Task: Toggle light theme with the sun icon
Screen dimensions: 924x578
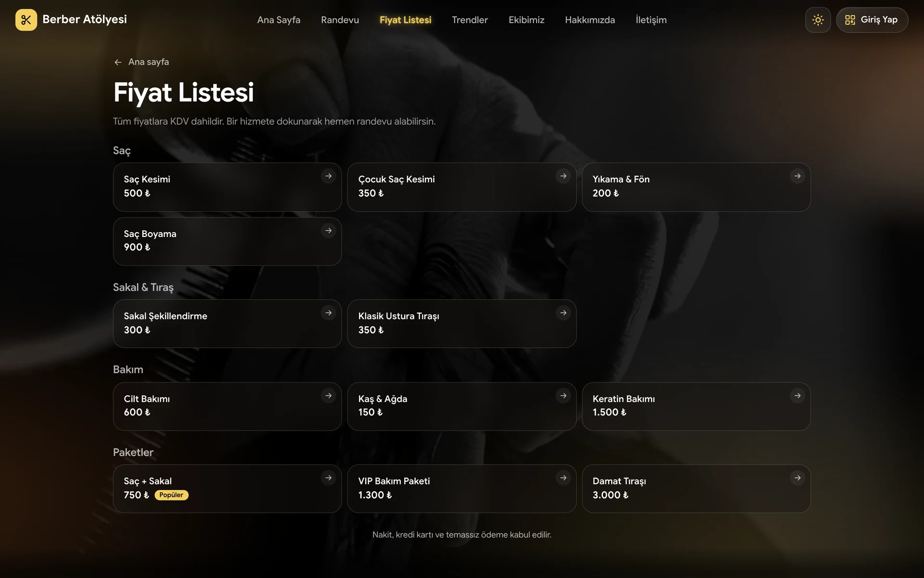Action: click(818, 20)
